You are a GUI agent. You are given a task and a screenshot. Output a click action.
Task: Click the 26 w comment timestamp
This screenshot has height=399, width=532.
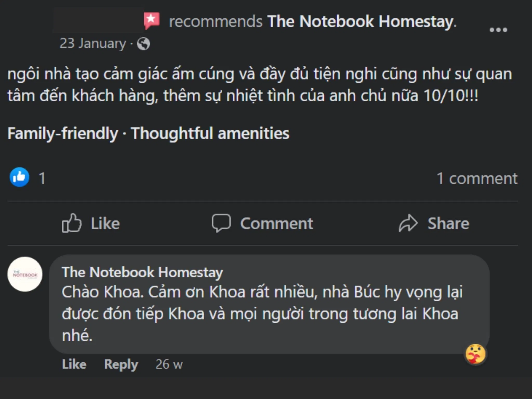pyautogui.click(x=169, y=364)
